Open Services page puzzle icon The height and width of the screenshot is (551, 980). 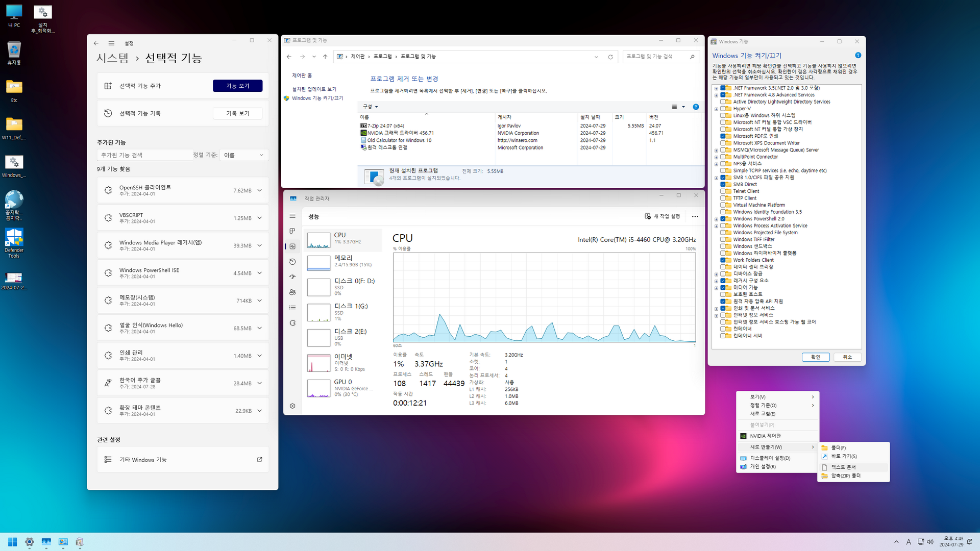point(292,323)
